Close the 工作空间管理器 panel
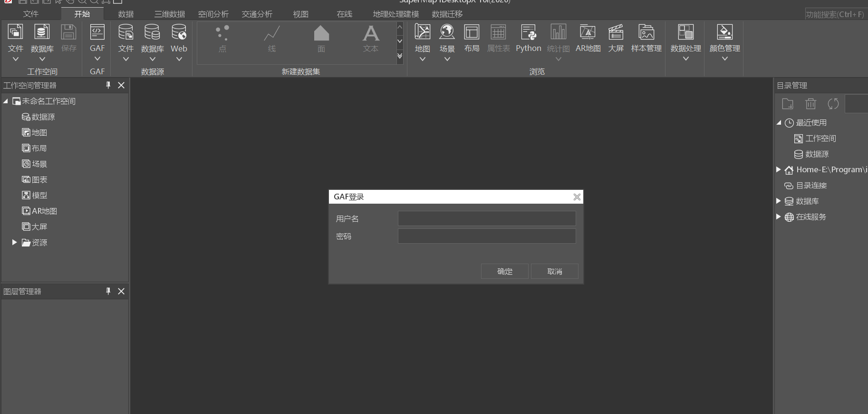Image resolution: width=868 pixels, height=414 pixels. pyautogui.click(x=121, y=85)
